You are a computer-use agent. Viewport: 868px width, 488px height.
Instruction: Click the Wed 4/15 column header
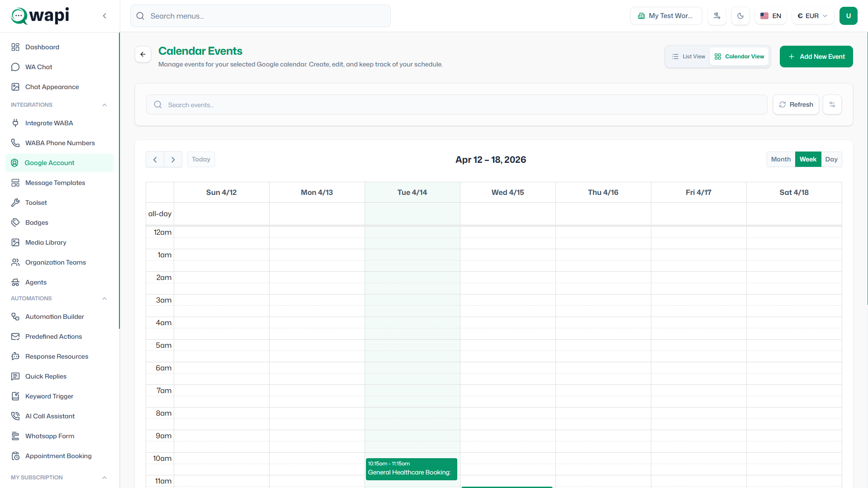(508, 192)
